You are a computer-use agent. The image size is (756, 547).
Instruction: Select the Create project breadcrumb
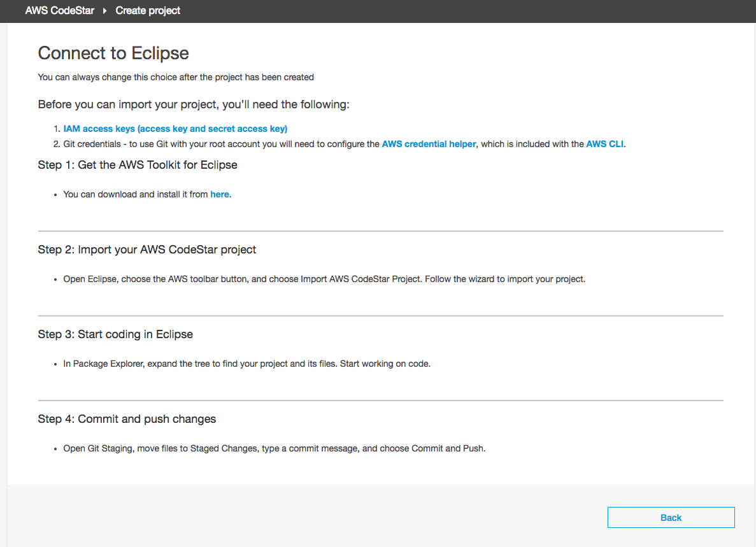pos(148,11)
